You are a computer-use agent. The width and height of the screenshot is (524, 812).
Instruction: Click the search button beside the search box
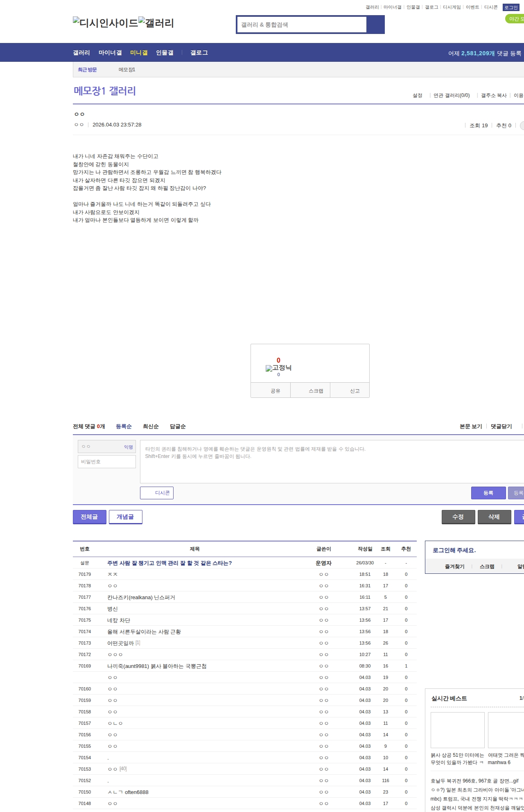(x=375, y=25)
